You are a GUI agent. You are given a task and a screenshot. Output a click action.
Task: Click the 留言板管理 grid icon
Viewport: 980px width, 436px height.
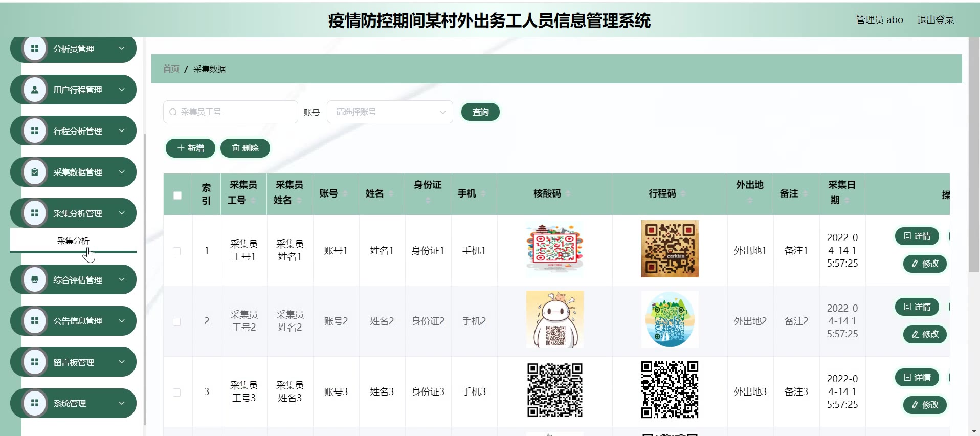point(35,362)
